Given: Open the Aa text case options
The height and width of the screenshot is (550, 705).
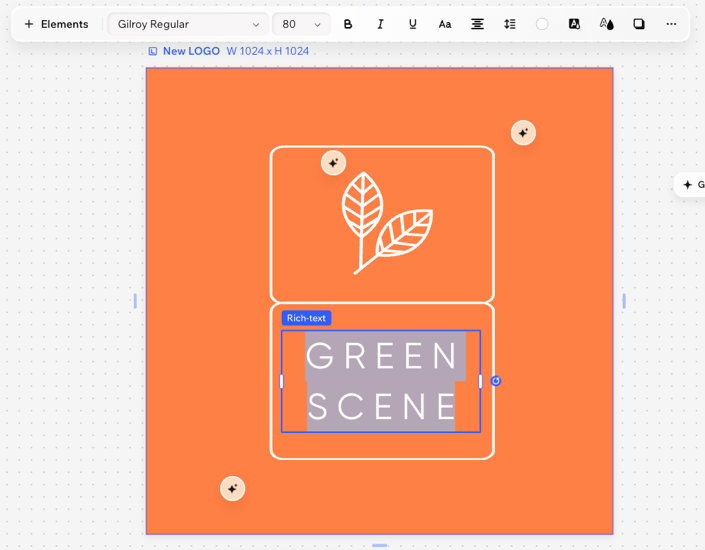Looking at the screenshot, I should [445, 24].
